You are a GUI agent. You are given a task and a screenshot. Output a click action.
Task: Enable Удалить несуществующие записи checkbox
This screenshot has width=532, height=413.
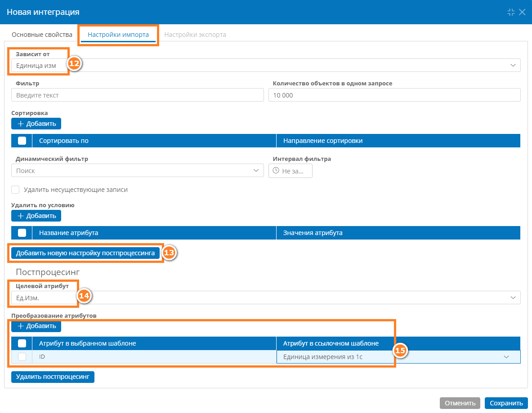point(15,190)
